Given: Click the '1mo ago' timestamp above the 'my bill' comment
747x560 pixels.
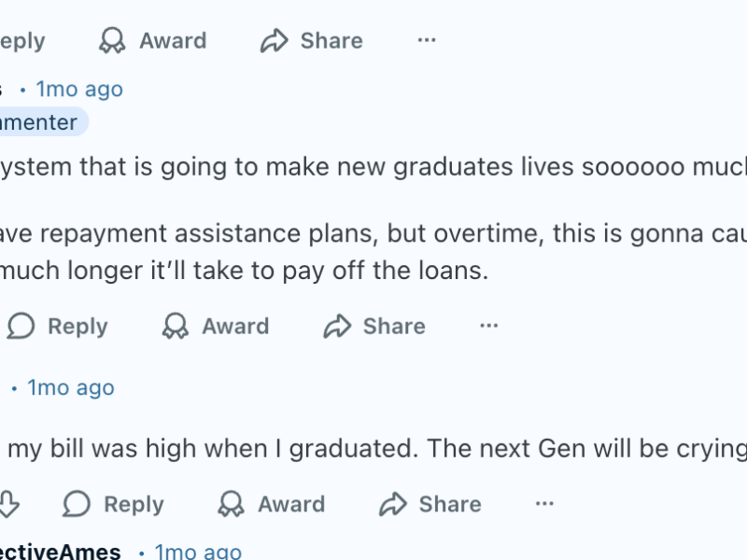Looking at the screenshot, I should click(71, 387).
